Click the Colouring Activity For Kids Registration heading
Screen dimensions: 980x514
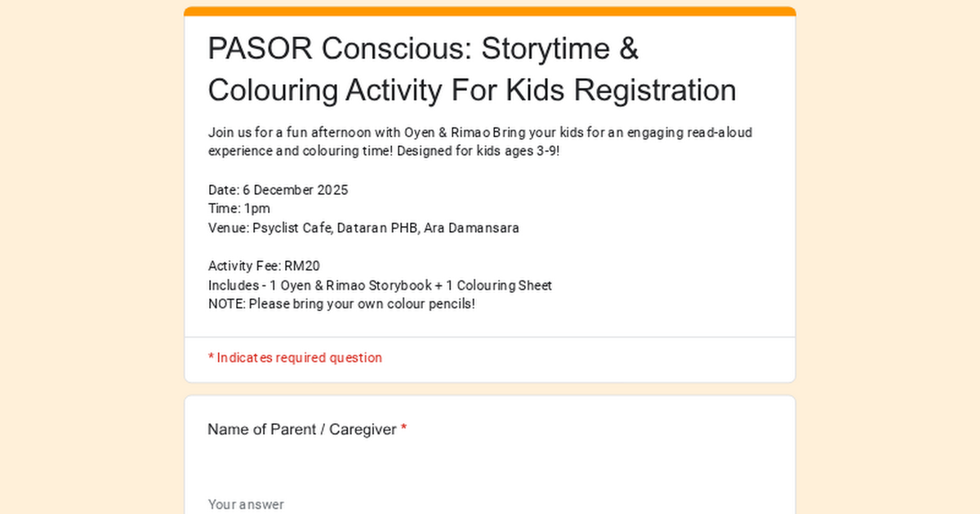point(472,90)
